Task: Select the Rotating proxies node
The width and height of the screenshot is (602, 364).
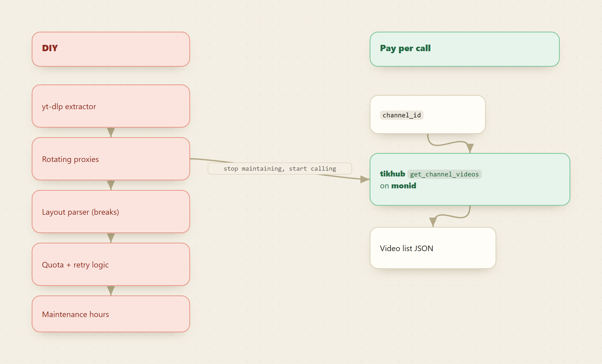Action: point(111,159)
